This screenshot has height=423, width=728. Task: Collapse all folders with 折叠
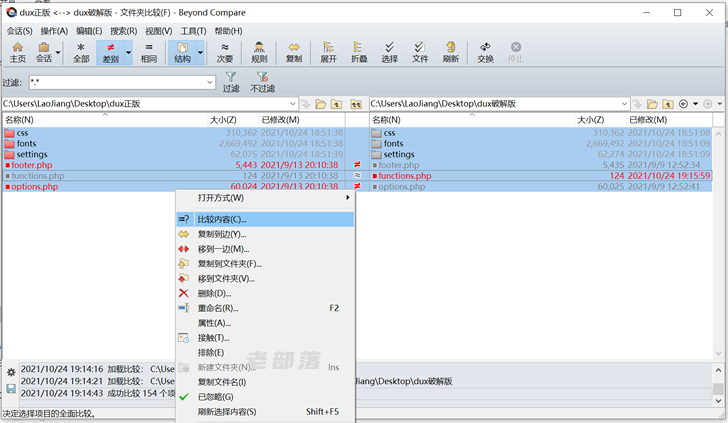(359, 52)
